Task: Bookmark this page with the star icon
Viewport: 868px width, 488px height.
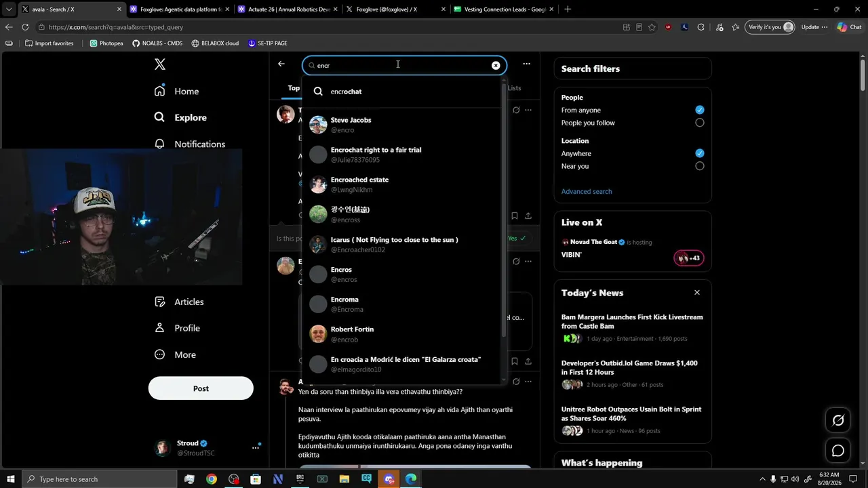Action: click(652, 27)
